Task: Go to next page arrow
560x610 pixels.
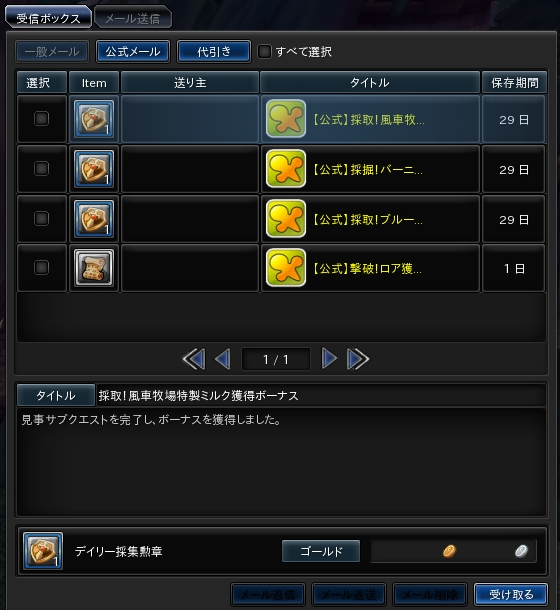Action: click(329, 358)
